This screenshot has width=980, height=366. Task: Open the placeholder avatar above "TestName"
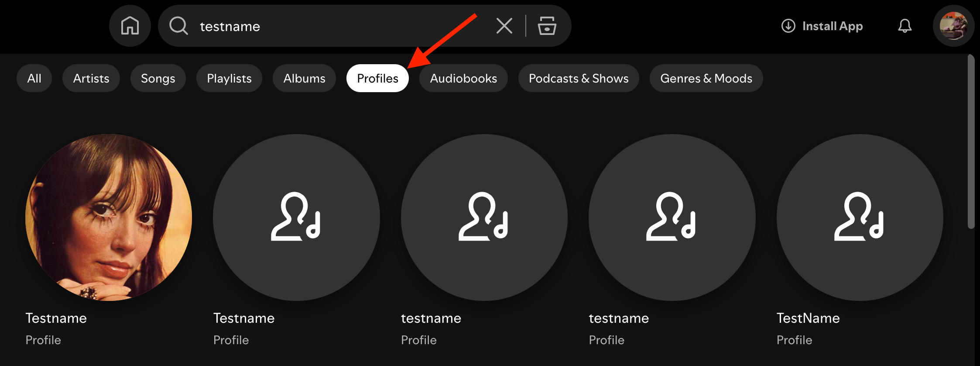(860, 218)
